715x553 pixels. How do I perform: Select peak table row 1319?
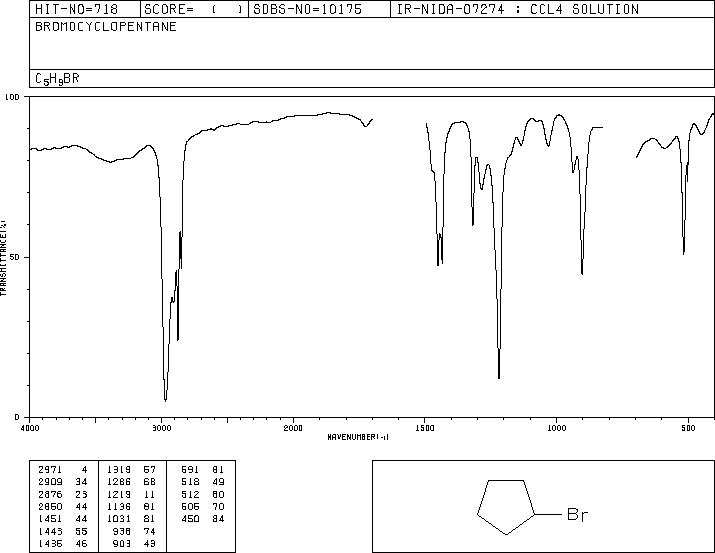coord(132,470)
